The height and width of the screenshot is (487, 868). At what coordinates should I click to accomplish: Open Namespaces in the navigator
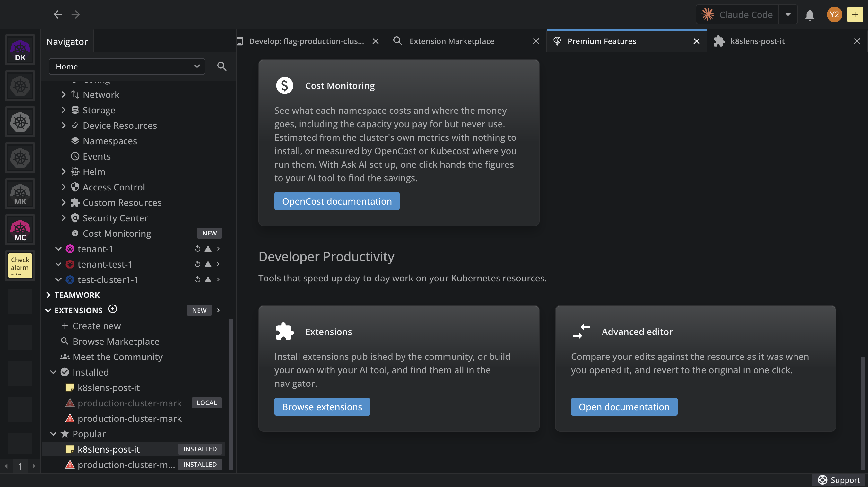click(110, 141)
